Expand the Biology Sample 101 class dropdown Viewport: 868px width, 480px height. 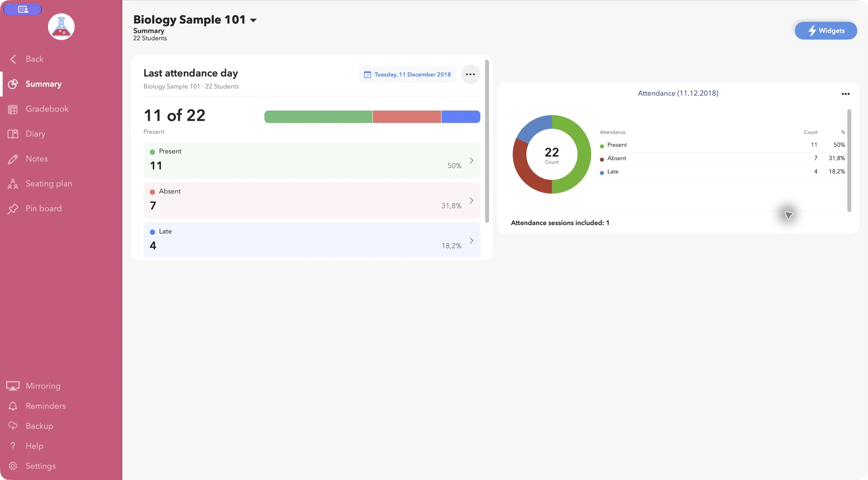[253, 20]
